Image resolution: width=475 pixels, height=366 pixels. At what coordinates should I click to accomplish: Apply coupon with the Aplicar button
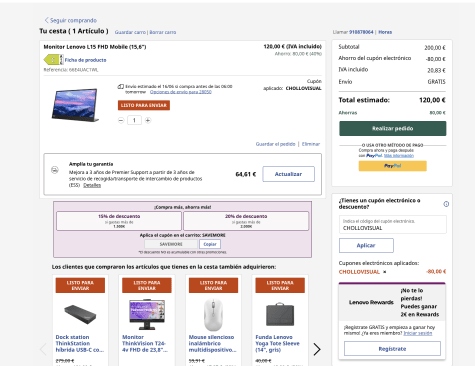(x=366, y=245)
